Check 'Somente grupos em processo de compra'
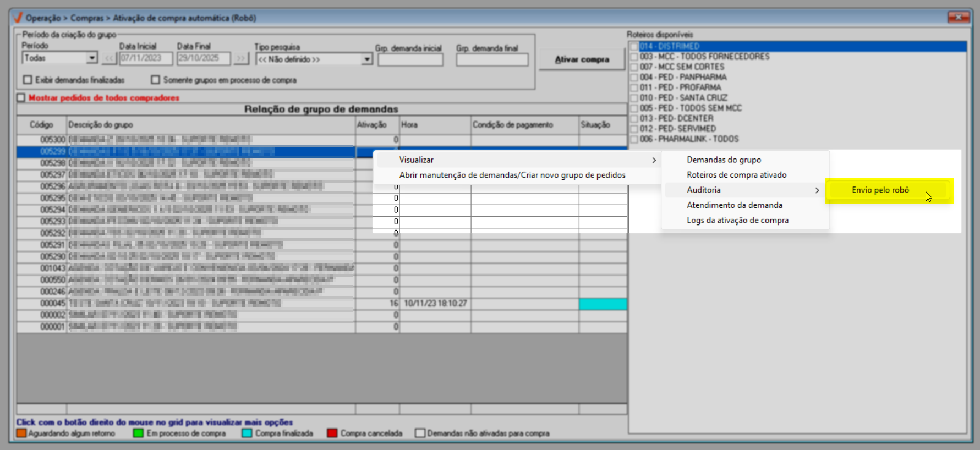Image resolution: width=980 pixels, height=450 pixels. coord(155,80)
